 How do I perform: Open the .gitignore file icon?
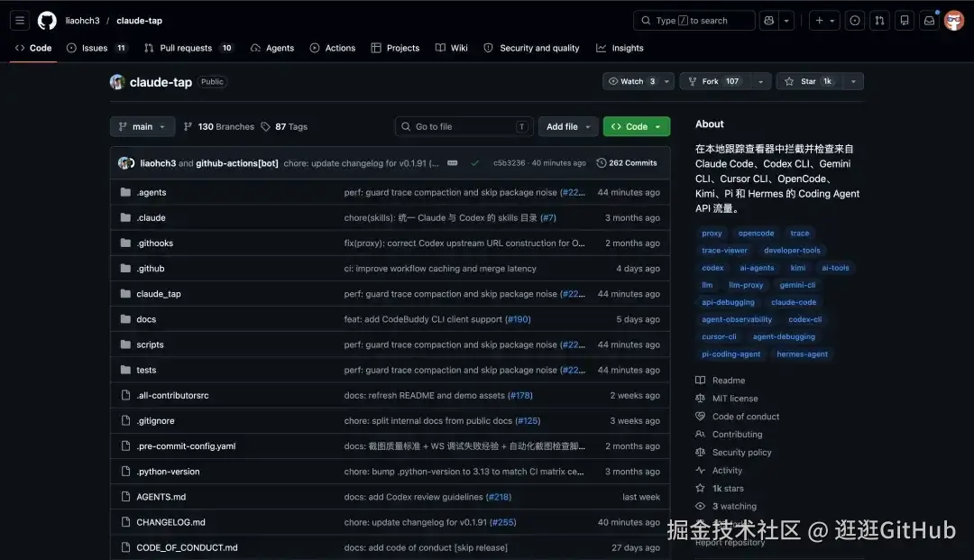tap(125, 420)
